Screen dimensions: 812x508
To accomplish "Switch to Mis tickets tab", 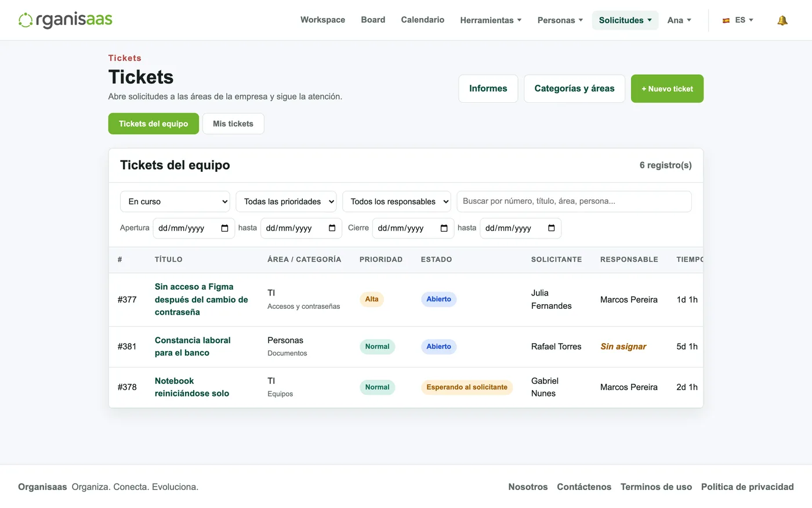I will 233,124.
